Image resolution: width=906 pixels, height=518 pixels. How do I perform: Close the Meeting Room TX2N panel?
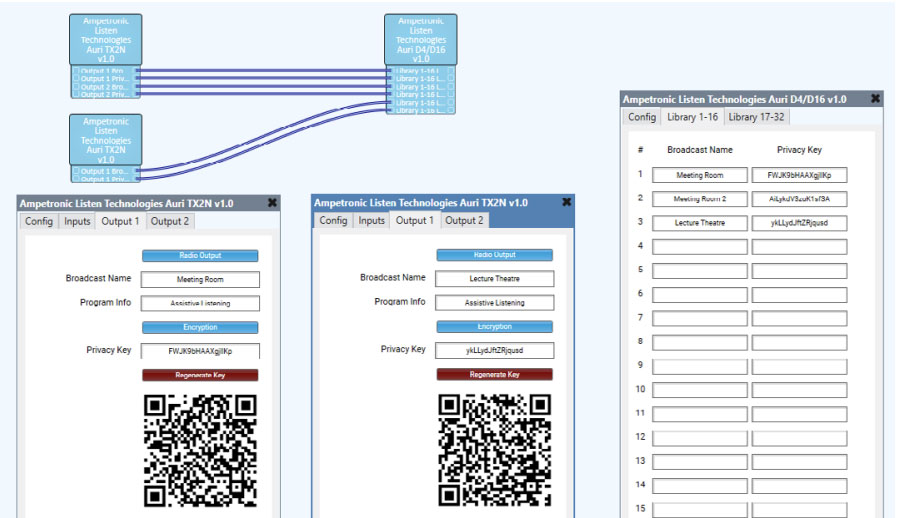pyautogui.click(x=273, y=202)
